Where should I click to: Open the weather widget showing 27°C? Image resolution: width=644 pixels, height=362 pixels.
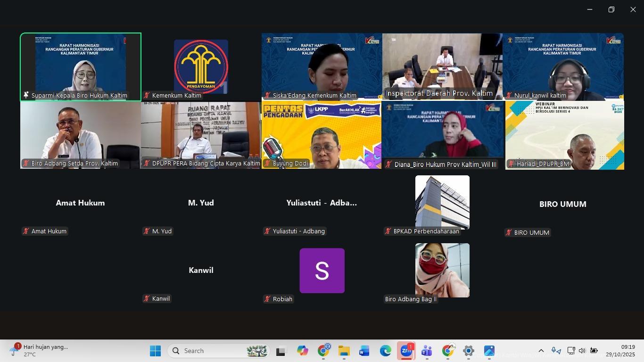click(40, 351)
